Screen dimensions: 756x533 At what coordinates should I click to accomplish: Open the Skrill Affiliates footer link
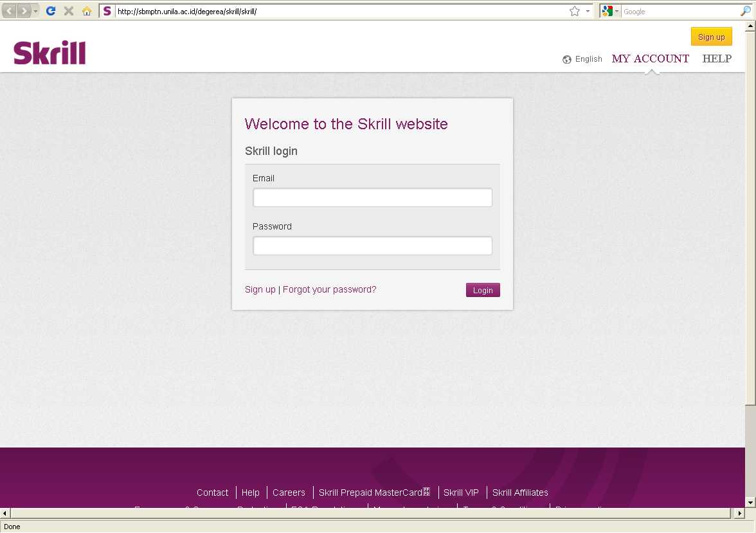[x=519, y=492]
